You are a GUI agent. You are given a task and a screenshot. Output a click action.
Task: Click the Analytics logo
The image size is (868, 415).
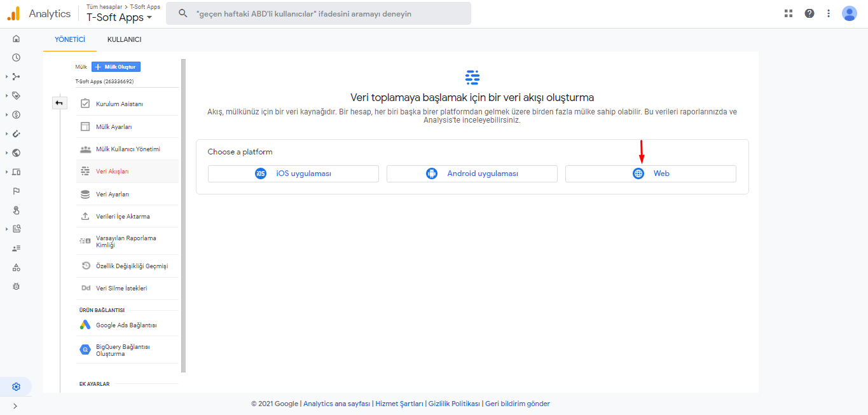(x=13, y=13)
